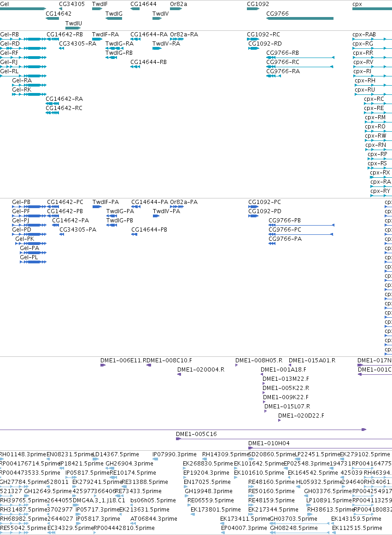Open the CG9766-PC protein label
This screenshot has height=535, width=392.
pyautogui.click(x=285, y=230)
